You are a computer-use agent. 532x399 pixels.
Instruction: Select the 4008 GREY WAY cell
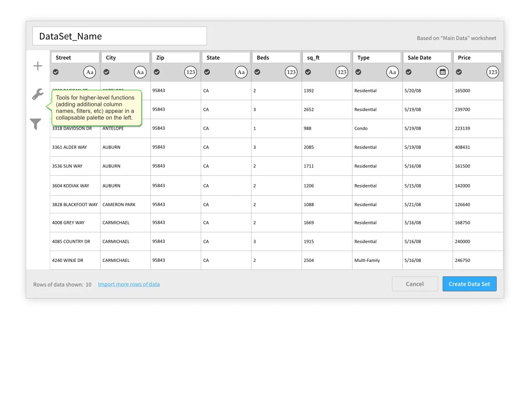pos(75,223)
